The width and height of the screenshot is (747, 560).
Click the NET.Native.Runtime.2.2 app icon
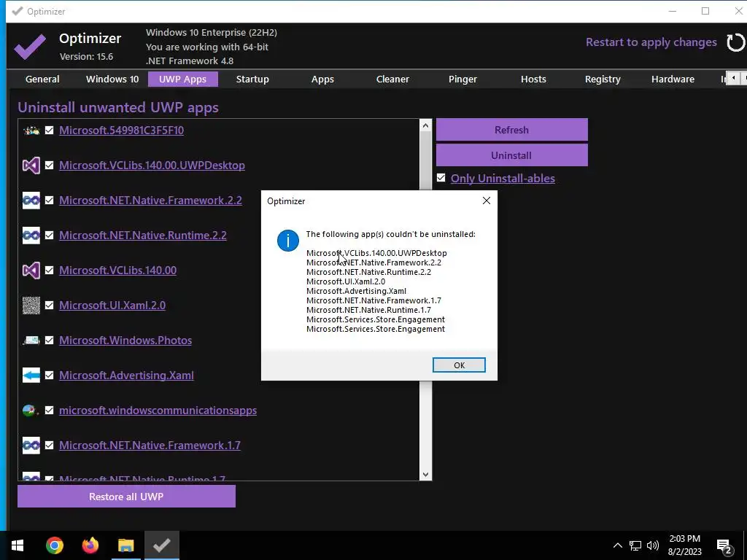[31, 236]
